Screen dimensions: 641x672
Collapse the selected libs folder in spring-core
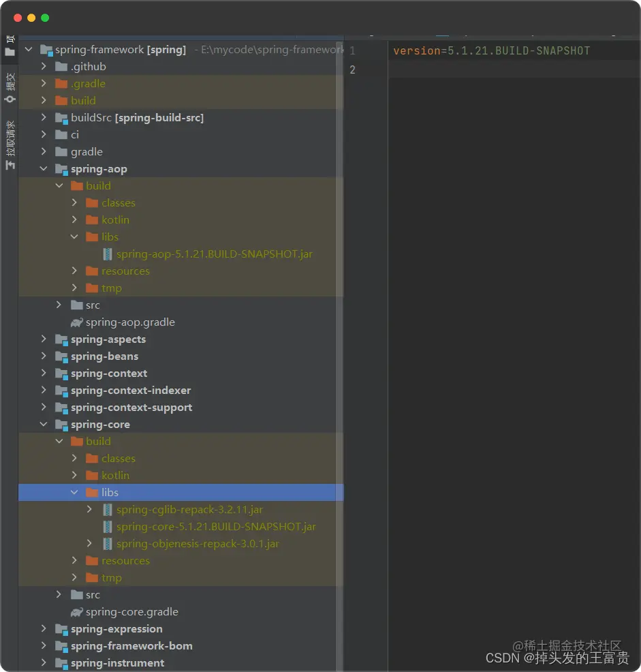point(74,492)
